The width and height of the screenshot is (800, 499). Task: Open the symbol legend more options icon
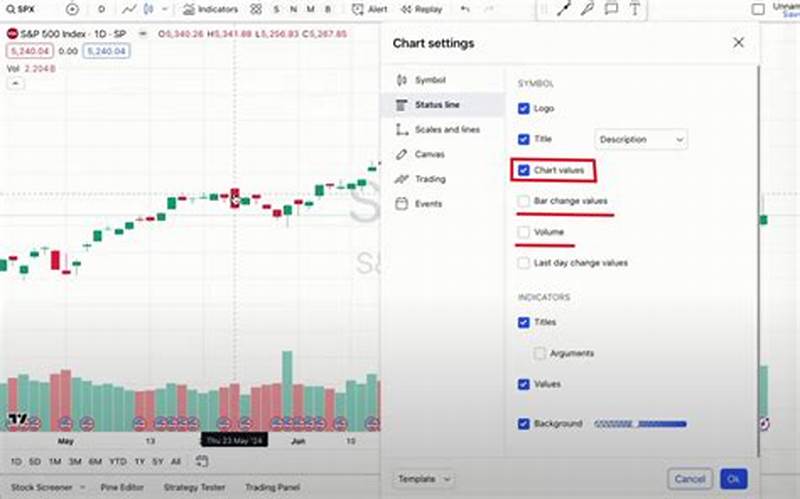click(x=143, y=34)
